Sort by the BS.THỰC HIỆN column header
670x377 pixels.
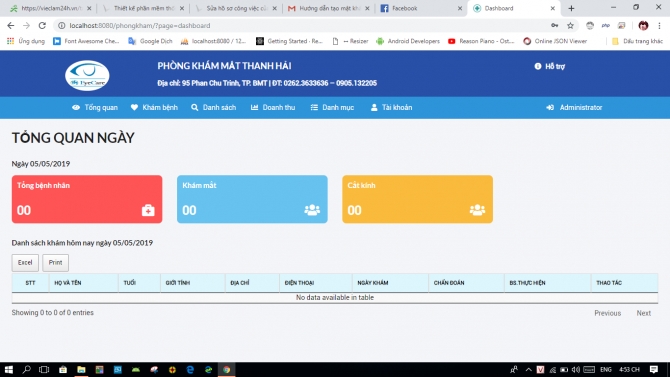pos(548,283)
